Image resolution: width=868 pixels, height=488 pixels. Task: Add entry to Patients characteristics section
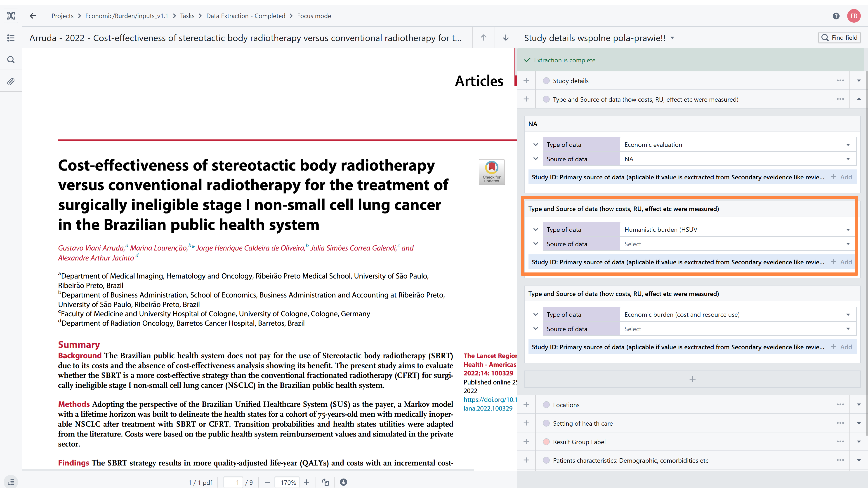[526, 460]
